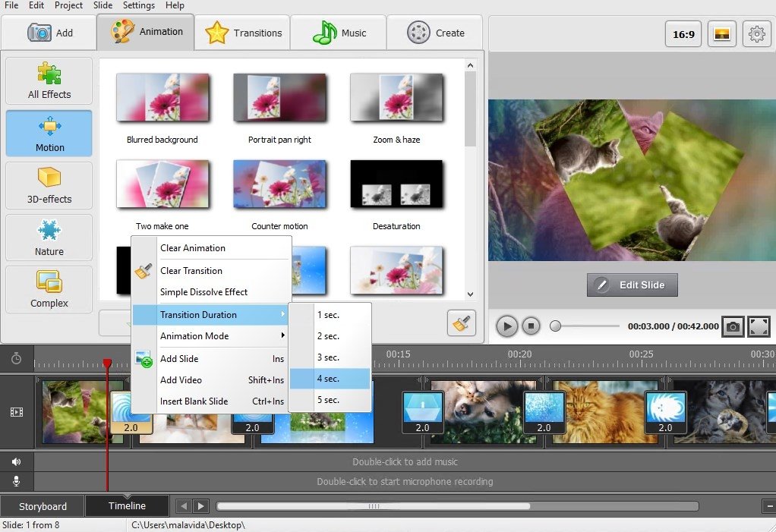776x532 pixels.
Task: Go to the Create tab
Action: coord(434,33)
